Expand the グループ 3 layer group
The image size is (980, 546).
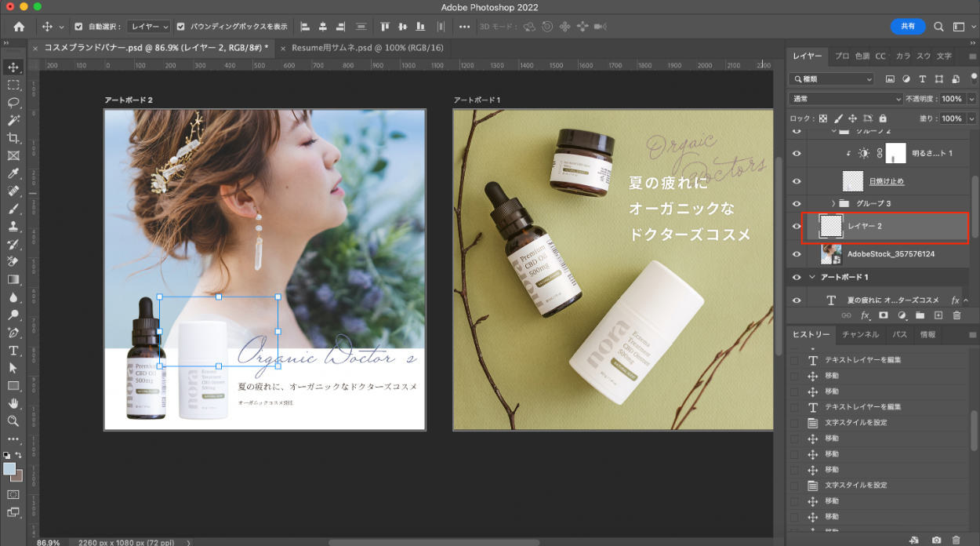(833, 204)
